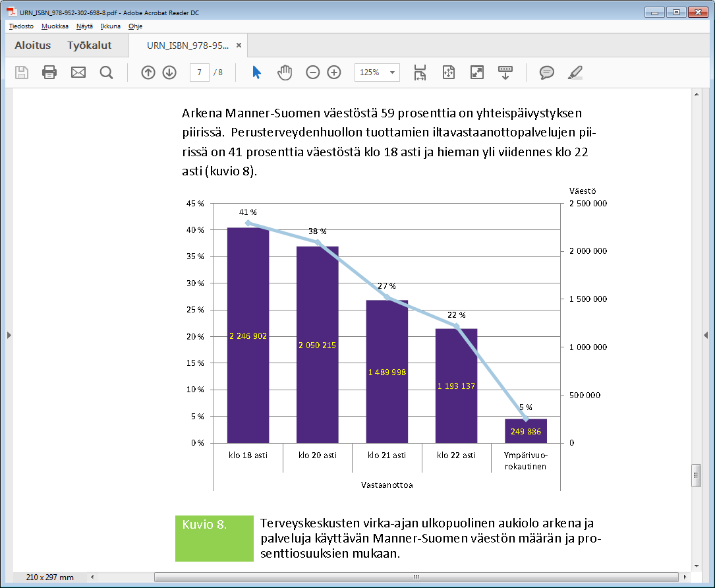
Task: Open the Näytä menu
Action: point(84,26)
